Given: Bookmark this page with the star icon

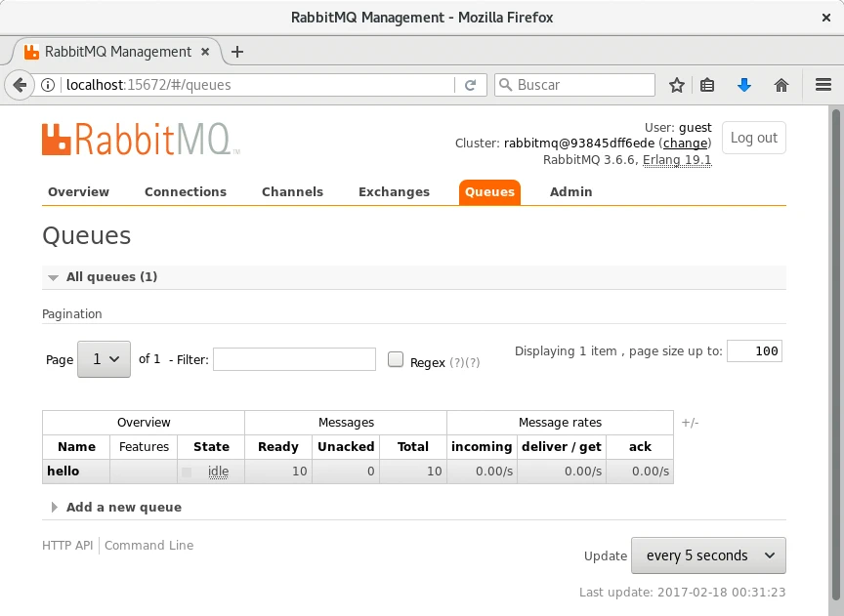Looking at the screenshot, I should tap(676, 85).
